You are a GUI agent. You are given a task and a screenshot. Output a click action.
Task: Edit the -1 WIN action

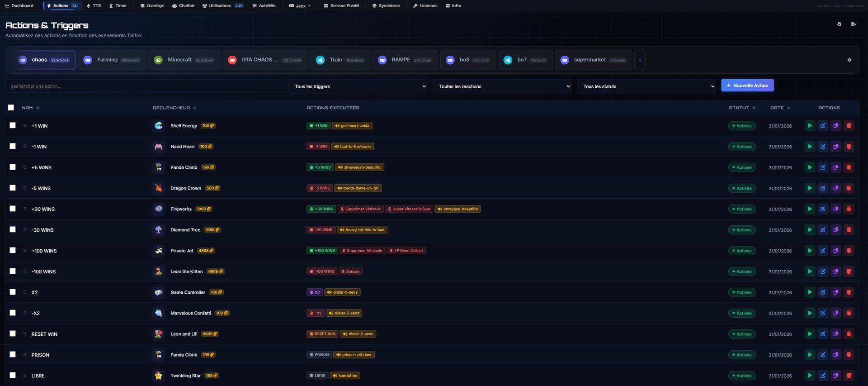click(x=823, y=147)
